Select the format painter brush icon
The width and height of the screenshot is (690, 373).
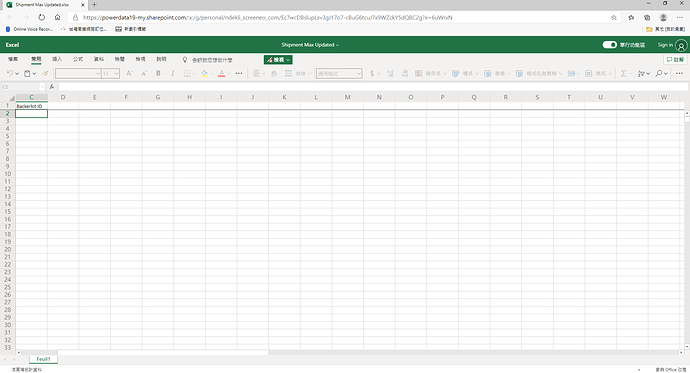coord(45,73)
